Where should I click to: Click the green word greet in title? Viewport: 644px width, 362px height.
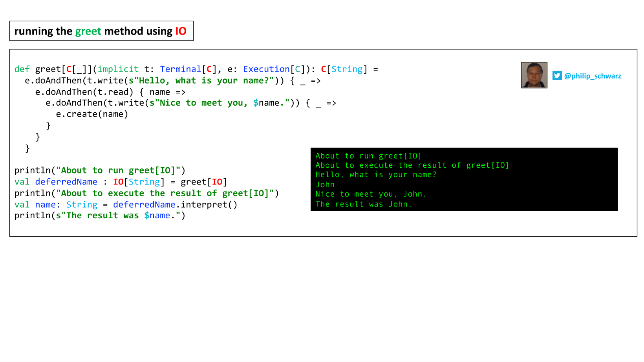pos(88,31)
